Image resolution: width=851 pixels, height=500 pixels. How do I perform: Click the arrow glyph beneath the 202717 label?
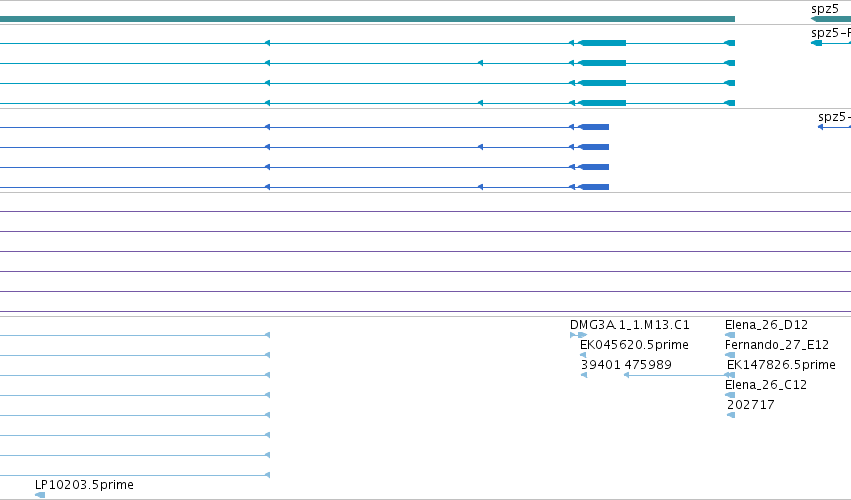[x=731, y=415]
